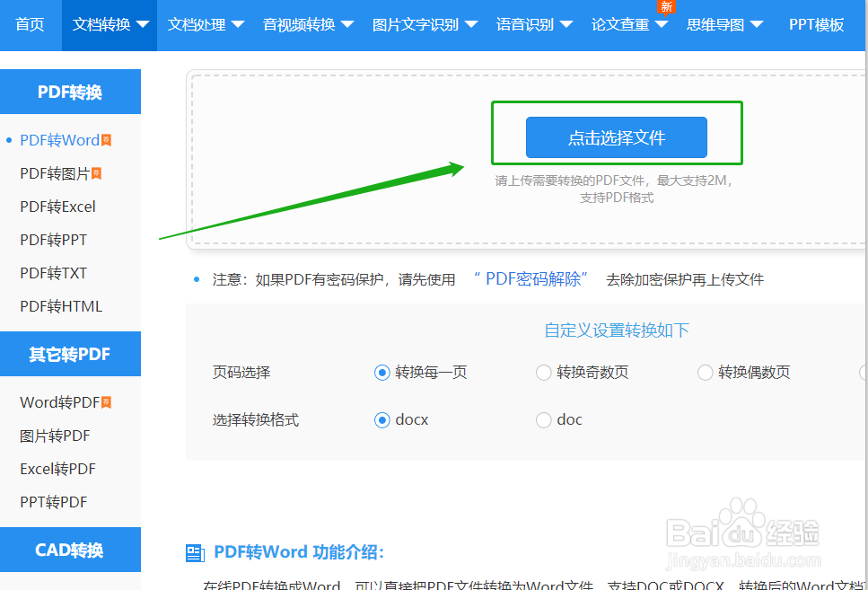Choose the doc output format option

click(x=543, y=419)
